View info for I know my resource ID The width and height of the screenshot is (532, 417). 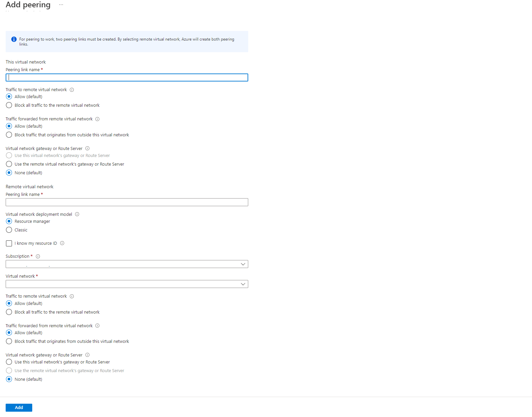click(x=62, y=243)
